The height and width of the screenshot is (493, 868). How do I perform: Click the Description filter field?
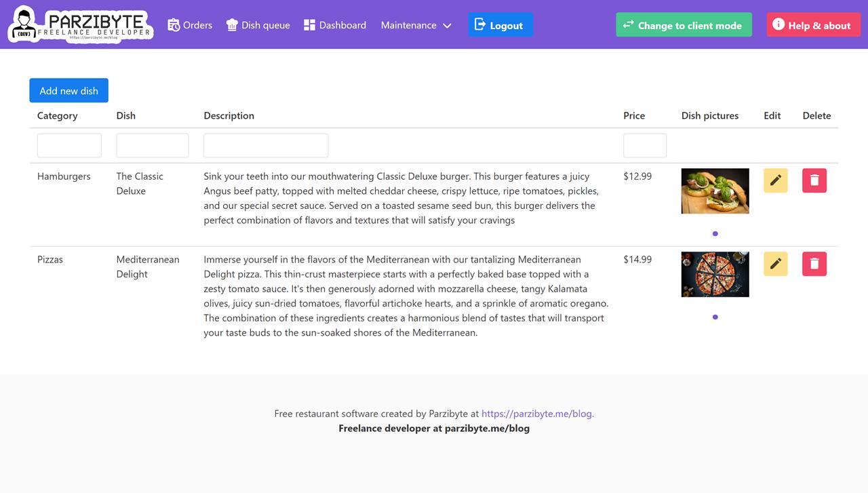tap(266, 145)
